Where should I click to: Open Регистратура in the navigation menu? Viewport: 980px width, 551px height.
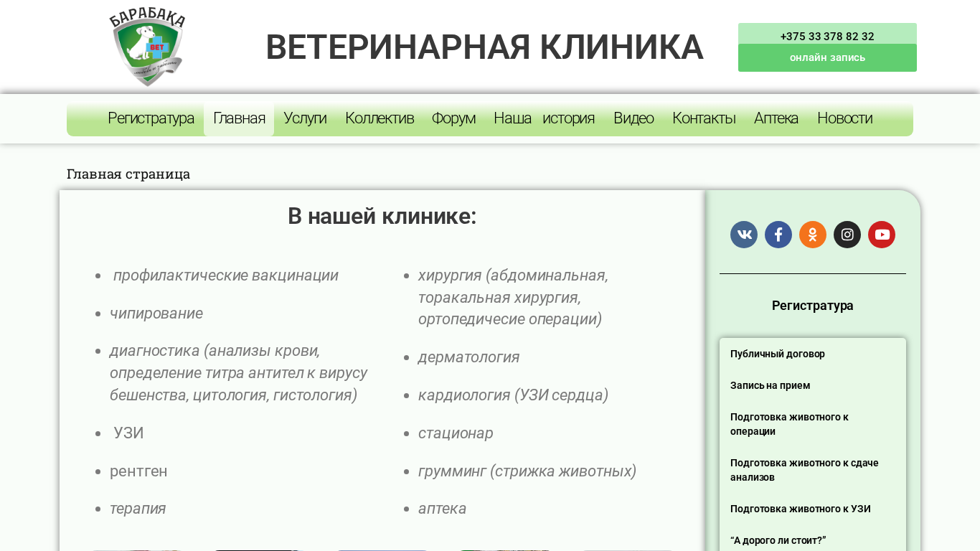point(151,118)
